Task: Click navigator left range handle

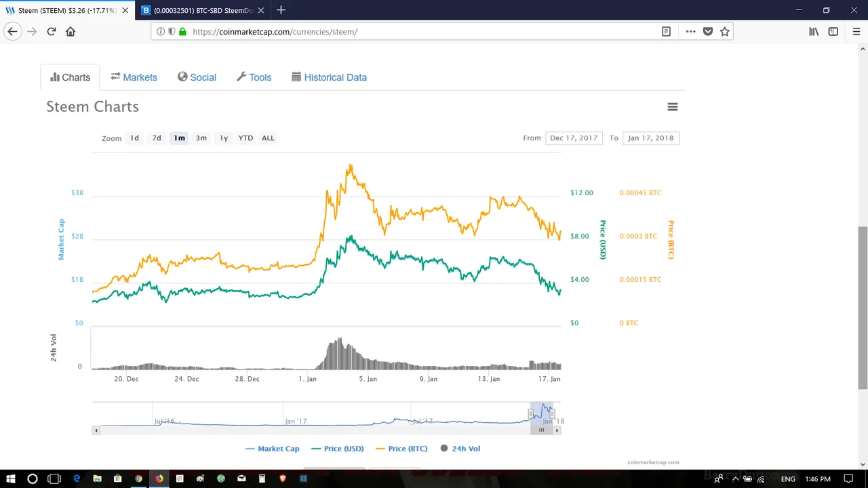Action: 532,413
